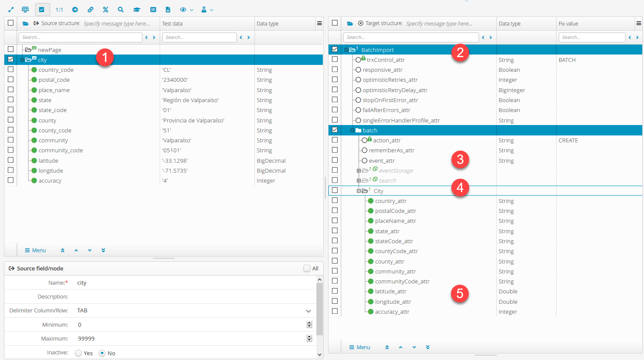
Task: Expand the search node
Action: click(x=359, y=180)
